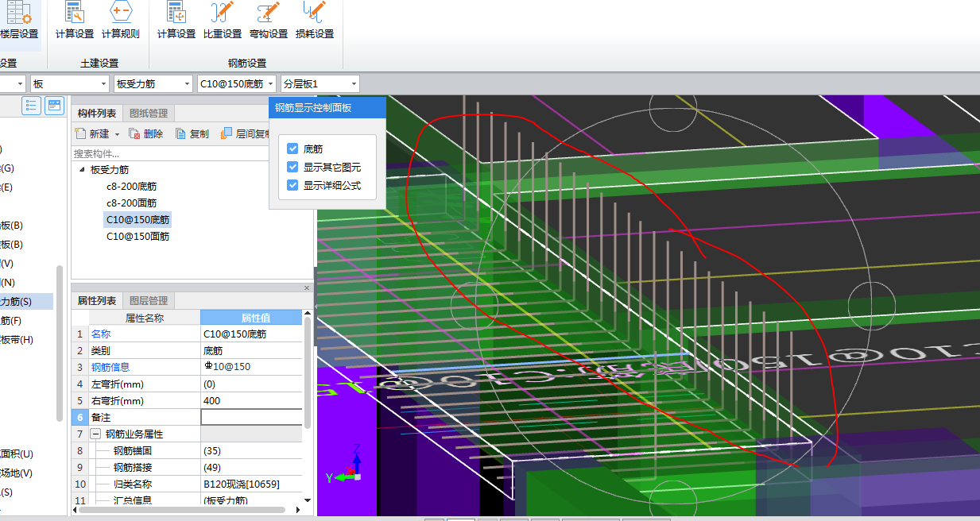Open dropdown arrow next to 新建
Screen dimensions: 980x521
coord(117,135)
